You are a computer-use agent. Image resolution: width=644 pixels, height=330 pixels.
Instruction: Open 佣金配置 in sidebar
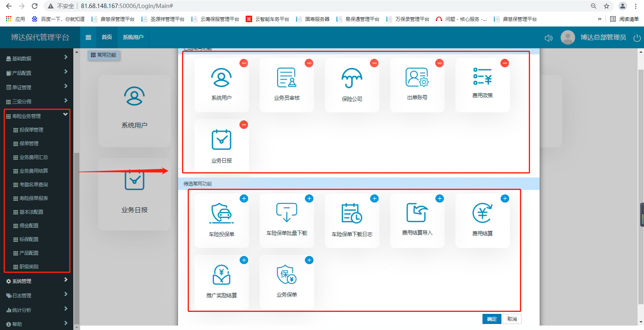point(29,226)
